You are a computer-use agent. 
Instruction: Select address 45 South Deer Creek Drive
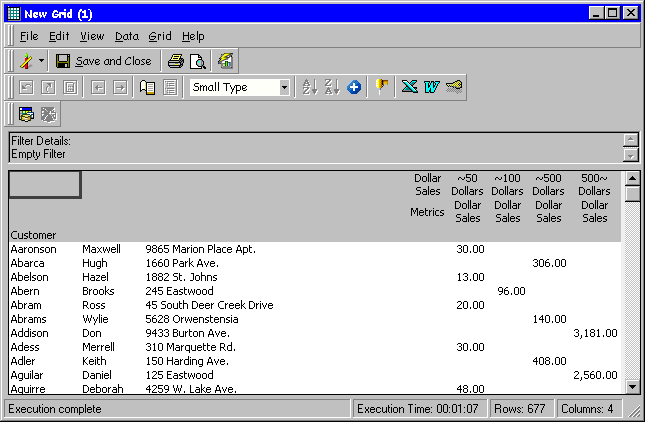point(209,305)
